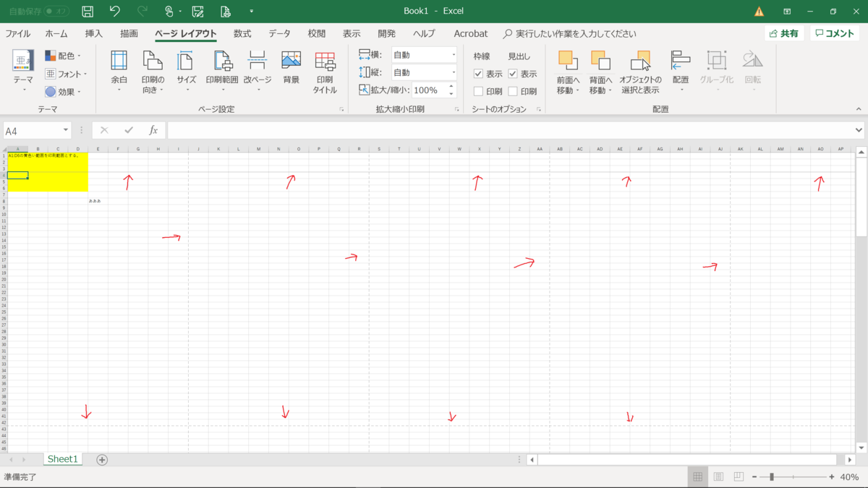The width and height of the screenshot is (868, 488).
Task: Open Customize Quick Access Toolbar dropdown
Action: (251, 11)
